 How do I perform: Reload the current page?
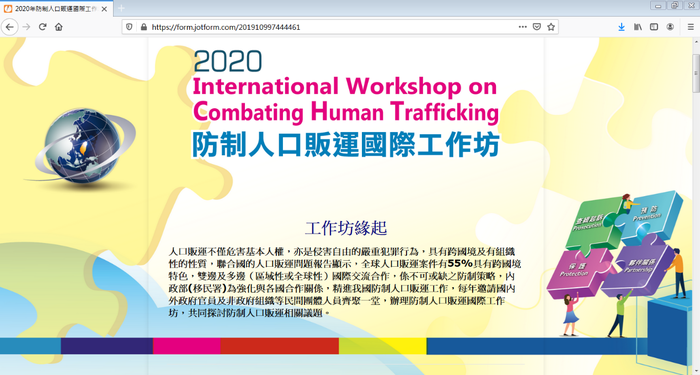click(42, 27)
